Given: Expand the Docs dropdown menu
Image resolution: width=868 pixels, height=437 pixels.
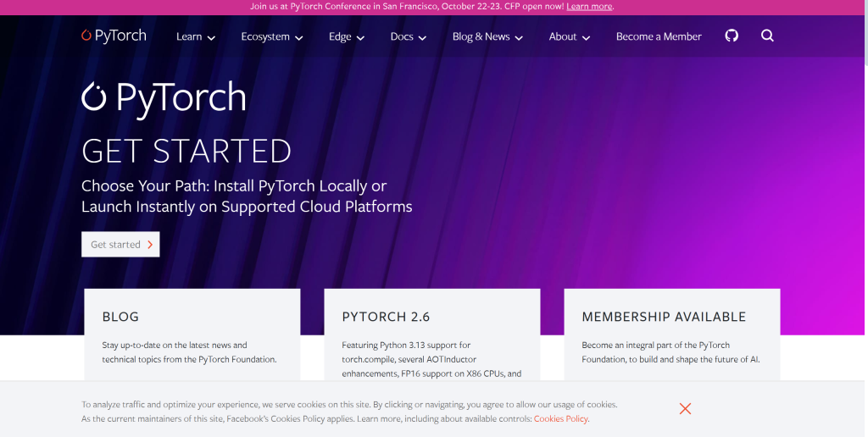Looking at the screenshot, I should point(408,36).
